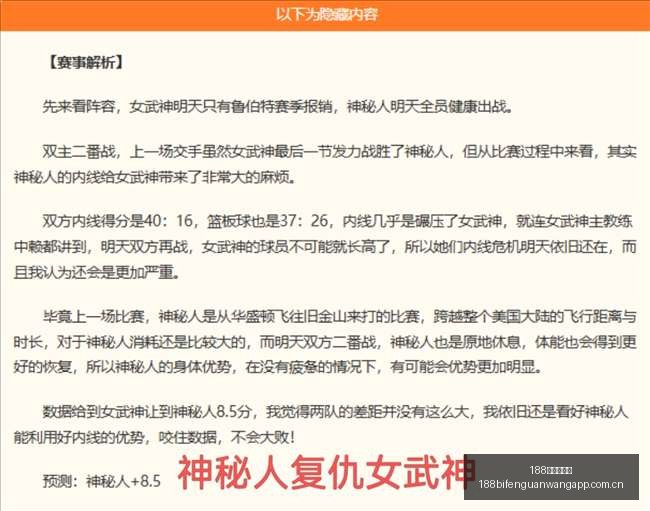Click the line starting 毕竟上一场比赛
The image size is (650, 511).
tap(339, 317)
